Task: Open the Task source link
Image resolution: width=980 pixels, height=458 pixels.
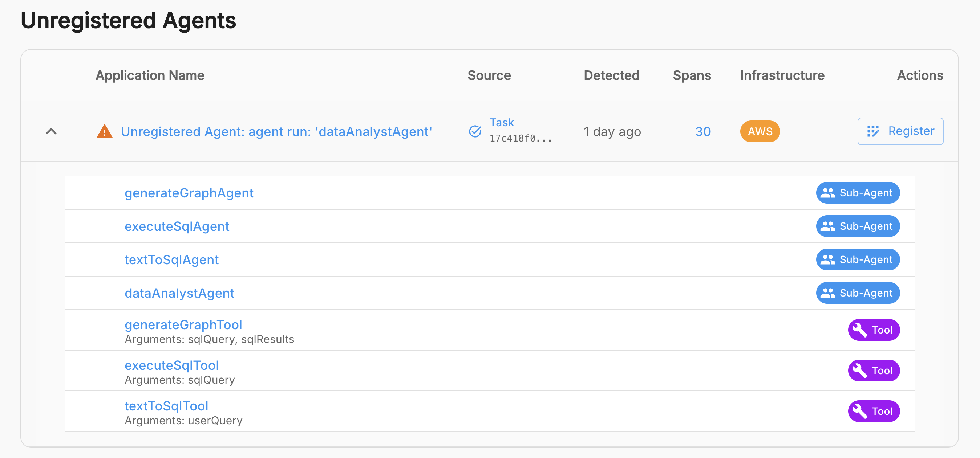Action: [x=501, y=122]
